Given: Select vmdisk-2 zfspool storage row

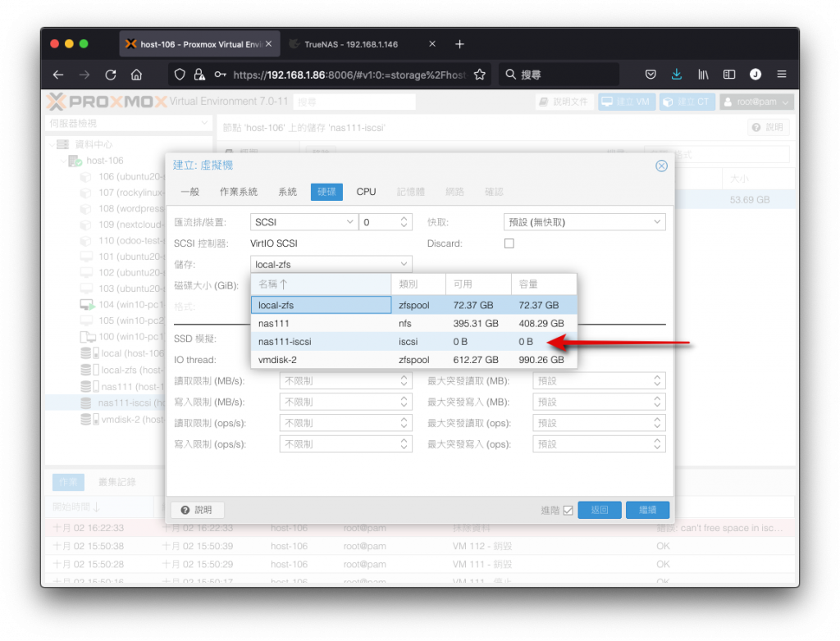Looking at the screenshot, I should click(x=414, y=360).
